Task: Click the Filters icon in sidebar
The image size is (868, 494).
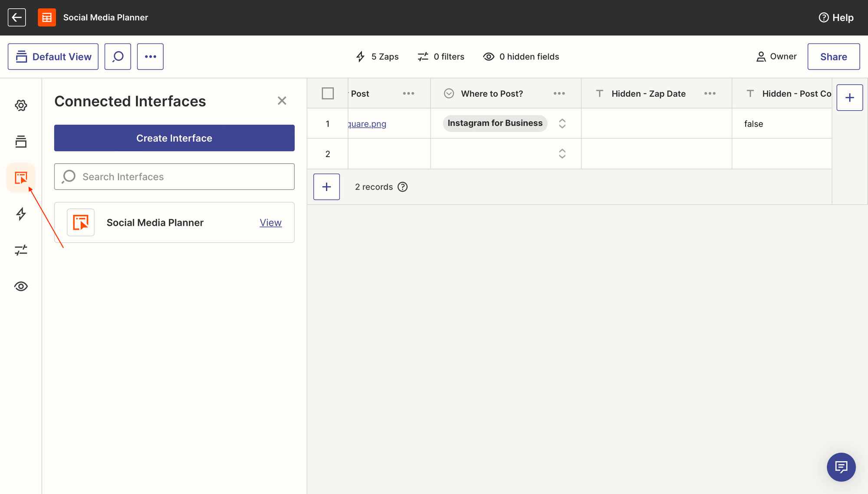Action: click(21, 249)
